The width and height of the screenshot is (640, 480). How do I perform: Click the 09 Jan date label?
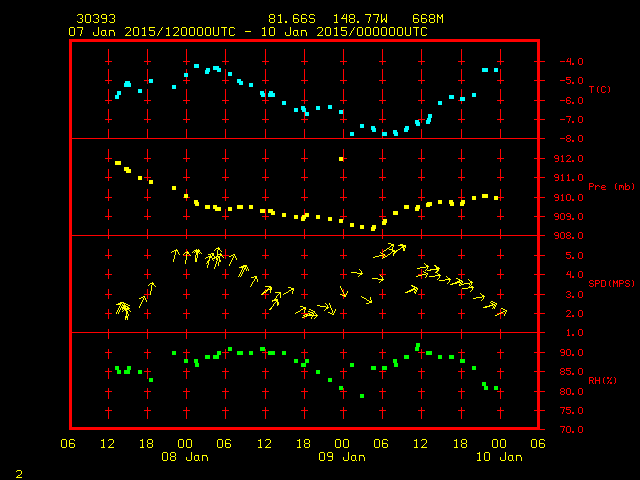[x=342, y=457]
